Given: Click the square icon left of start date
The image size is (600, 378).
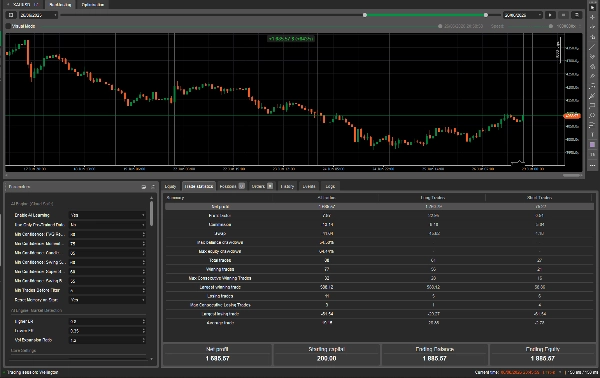Looking at the screenshot, I should [x=11, y=15].
